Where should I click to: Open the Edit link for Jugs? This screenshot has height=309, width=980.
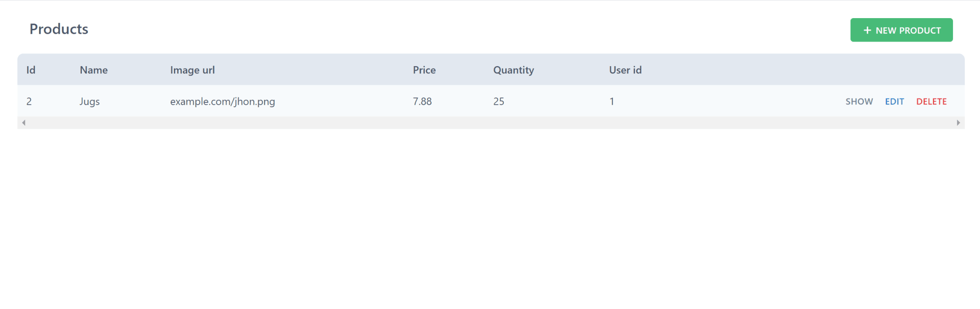(x=894, y=101)
